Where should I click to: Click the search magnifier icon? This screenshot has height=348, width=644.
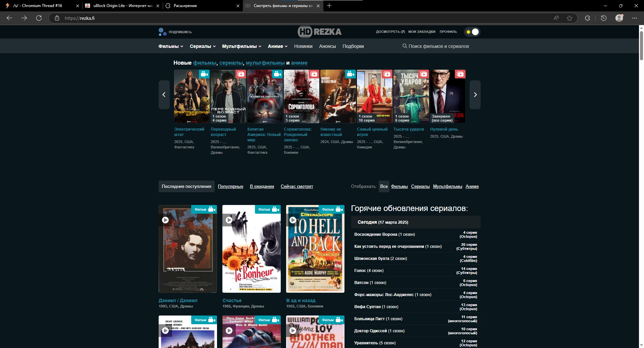tap(405, 46)
